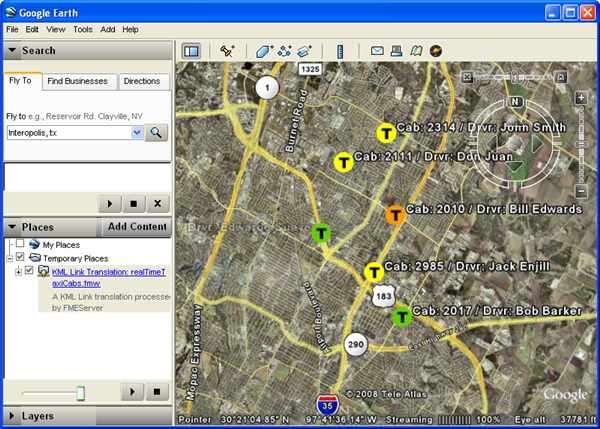Select green Cab 2017 Bob Barker marker
Screen dimensions: 600x429
[402, 316]
